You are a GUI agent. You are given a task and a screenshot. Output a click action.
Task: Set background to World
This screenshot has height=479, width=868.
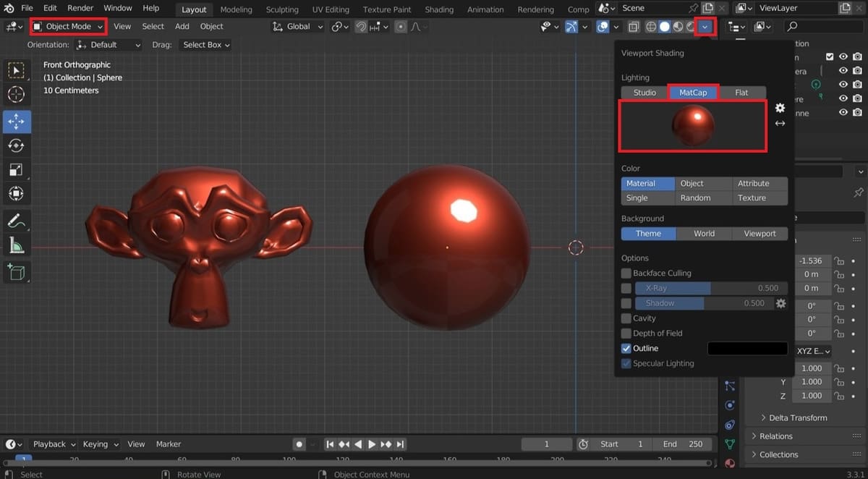pyautogui.click(x=704, y=234)
